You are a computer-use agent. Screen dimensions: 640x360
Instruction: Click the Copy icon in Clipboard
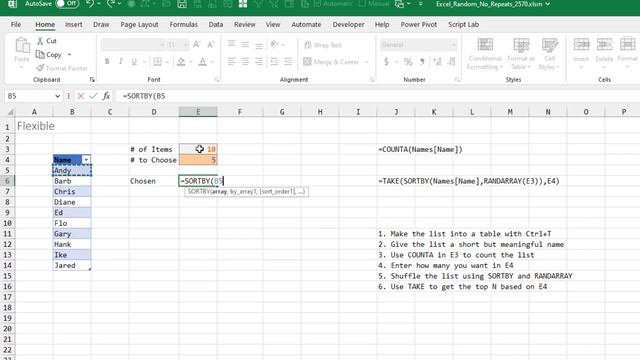pyautogui.click(x=40, y=54)
